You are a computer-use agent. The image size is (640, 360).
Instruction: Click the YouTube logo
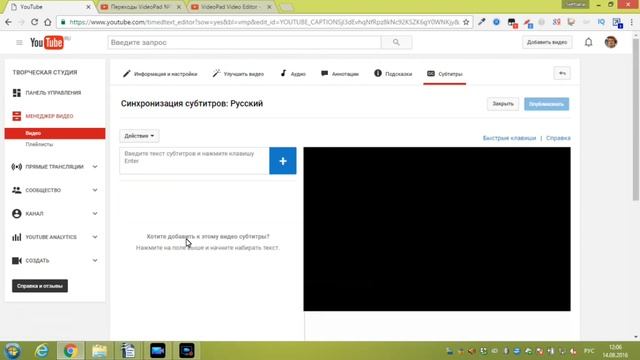(47, 42)
